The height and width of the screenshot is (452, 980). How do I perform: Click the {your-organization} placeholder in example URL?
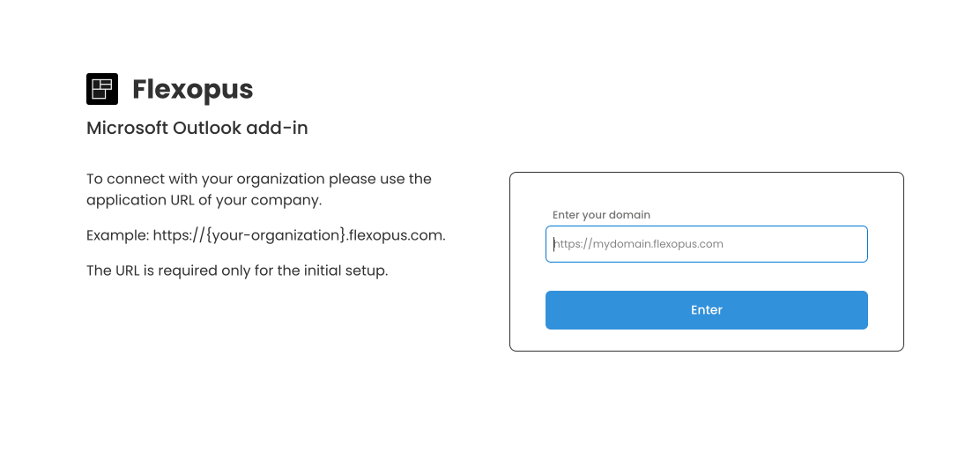tap(273, 235)
